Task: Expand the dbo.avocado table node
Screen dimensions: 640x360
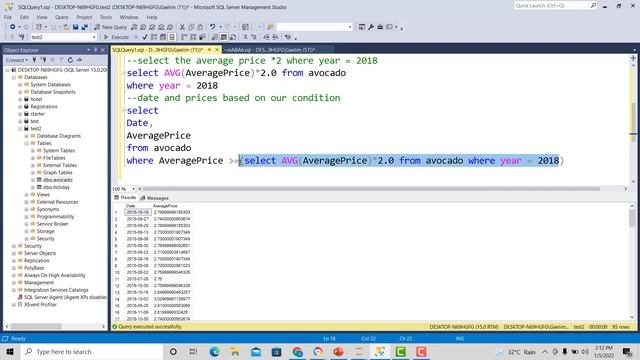Action: pos(33,180)
